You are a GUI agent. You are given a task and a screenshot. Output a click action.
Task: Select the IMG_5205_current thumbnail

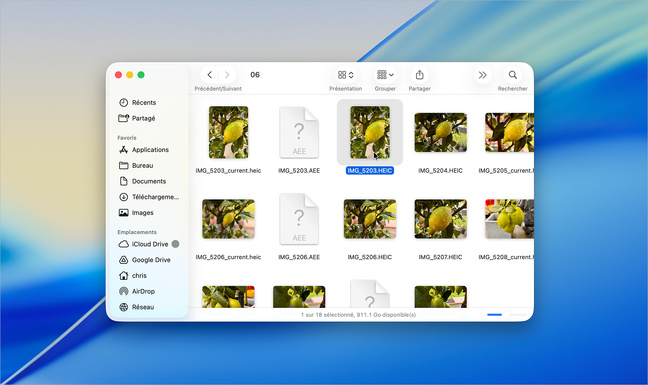[510, 132]
